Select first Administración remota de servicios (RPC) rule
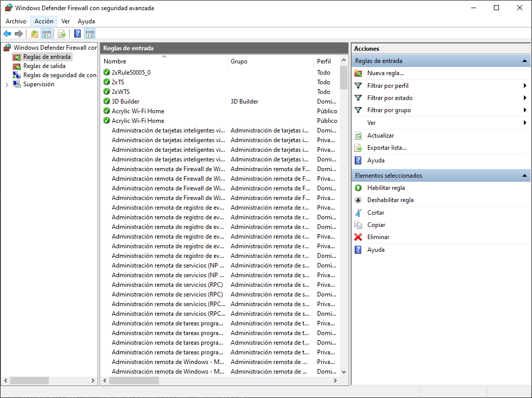Viewport: 532px width, 398px height. [167, 285]
